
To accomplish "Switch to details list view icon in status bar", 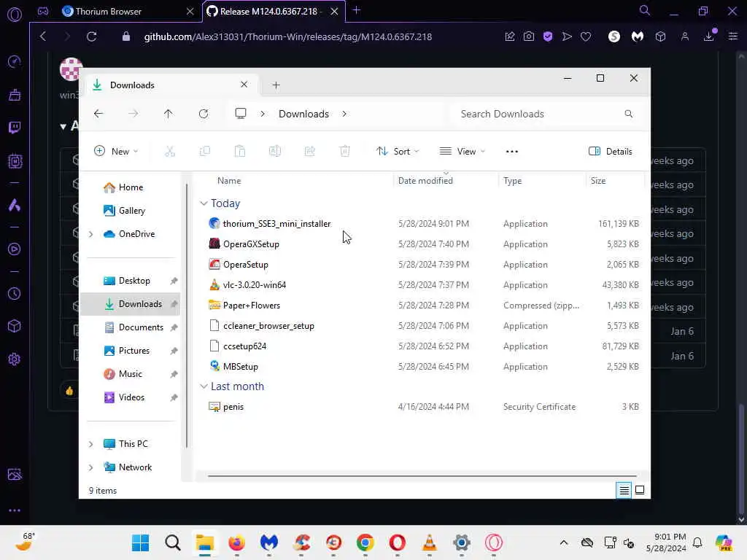I will (624, 490).
